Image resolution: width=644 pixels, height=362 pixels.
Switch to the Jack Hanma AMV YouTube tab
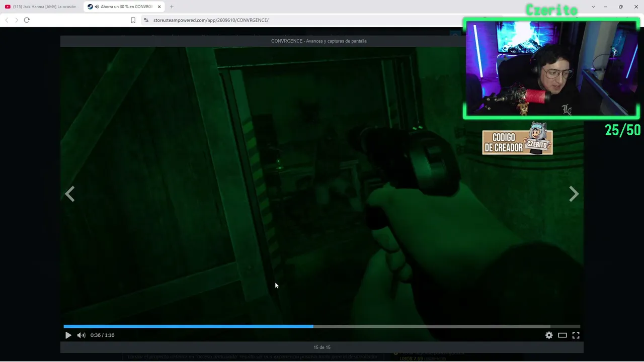(41, 7)
